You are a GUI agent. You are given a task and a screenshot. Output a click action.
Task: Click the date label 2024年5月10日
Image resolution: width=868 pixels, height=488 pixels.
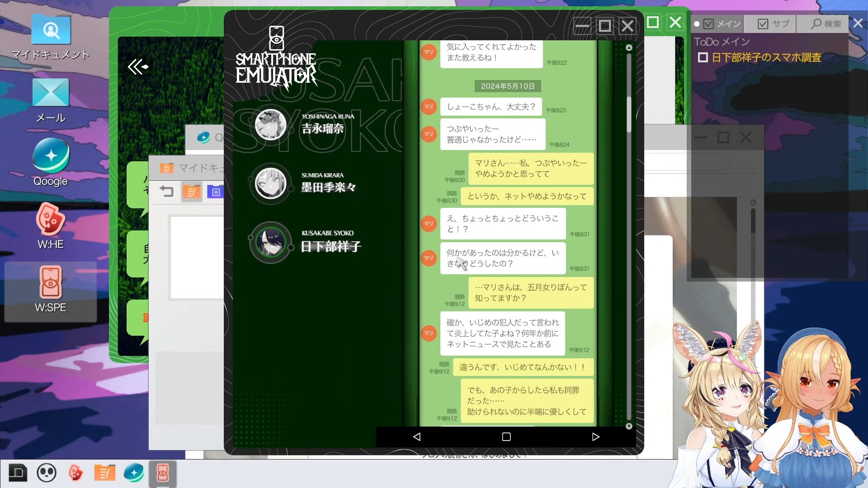[508, 86]
